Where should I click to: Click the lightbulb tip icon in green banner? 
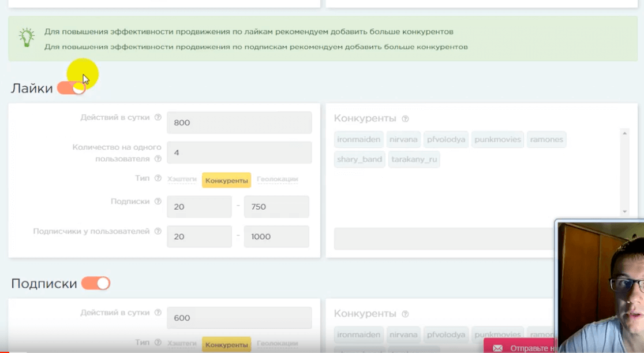point(27,38)
